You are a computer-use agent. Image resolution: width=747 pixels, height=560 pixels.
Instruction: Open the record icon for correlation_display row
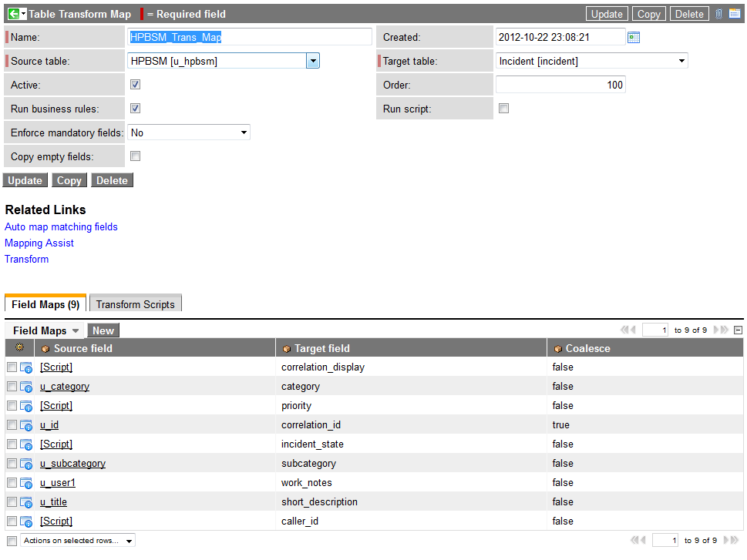point(26,367)
